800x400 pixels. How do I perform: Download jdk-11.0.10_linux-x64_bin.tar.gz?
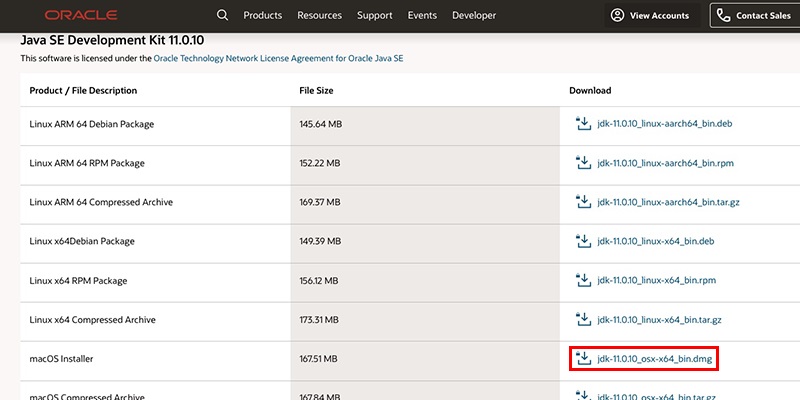[659, 320]
